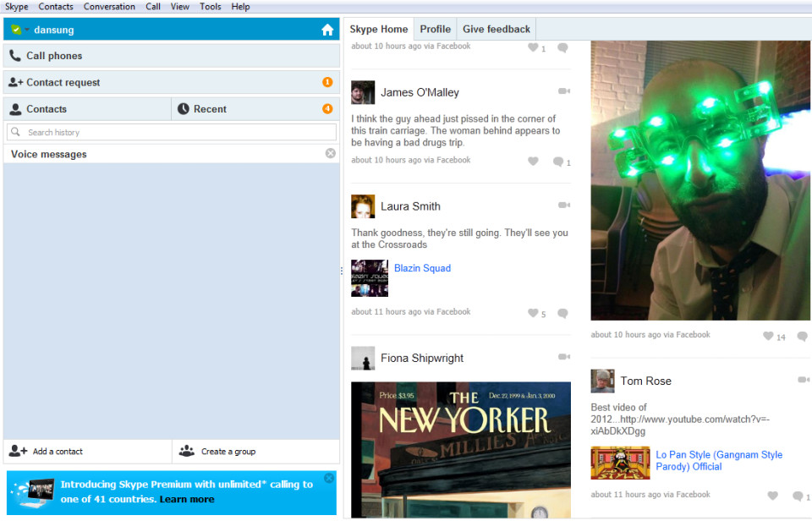Open the Call menu

pyautogui.click(x=153, y=7)
